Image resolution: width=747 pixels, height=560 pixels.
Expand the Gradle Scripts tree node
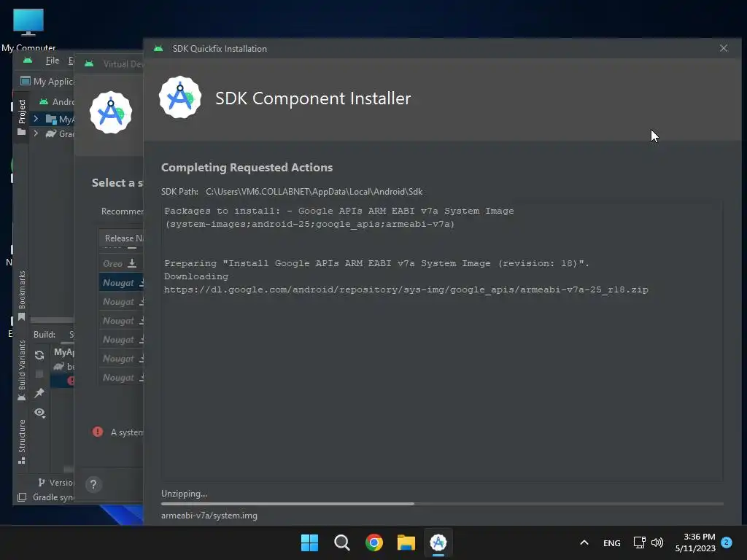click(36, 134)
